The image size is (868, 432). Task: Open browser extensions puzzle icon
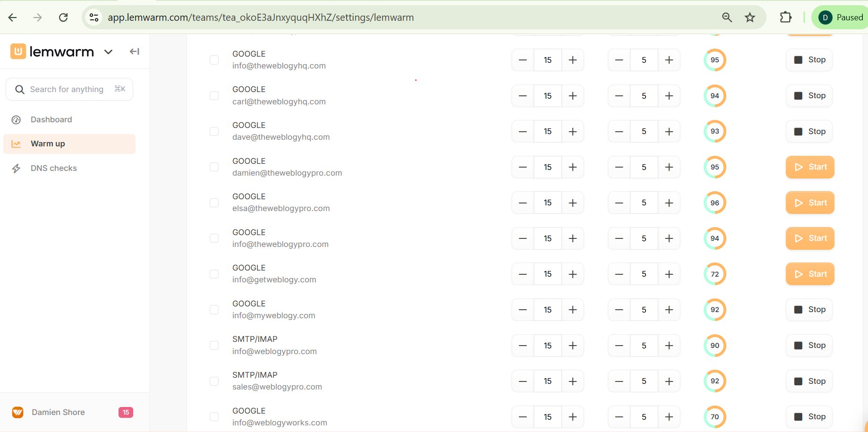[785, 17]
